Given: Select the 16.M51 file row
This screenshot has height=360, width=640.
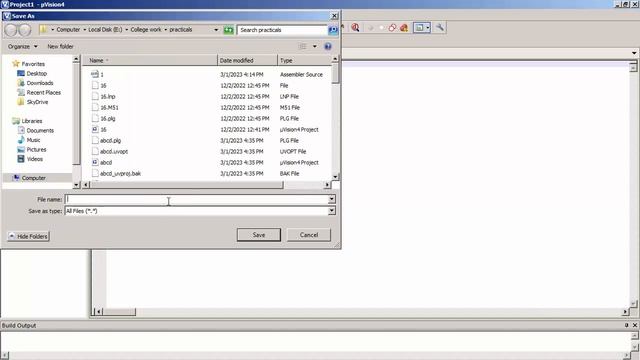Looking at the screenshot, I should 207,107.
